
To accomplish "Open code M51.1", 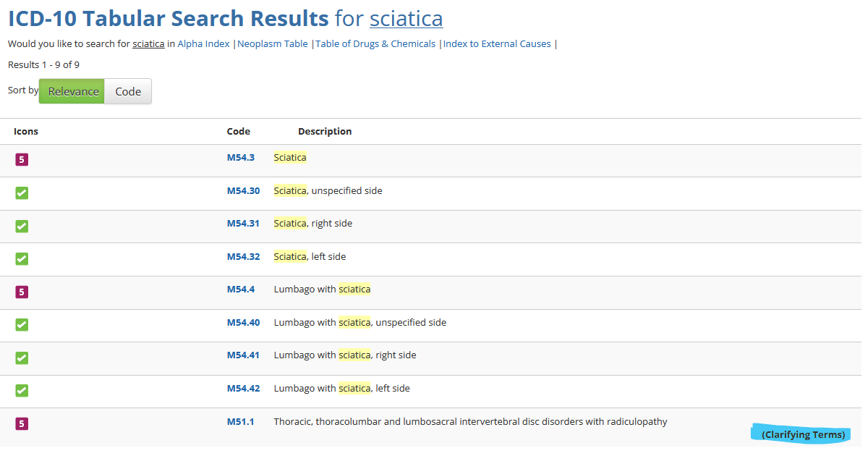I will coord(240,422).
